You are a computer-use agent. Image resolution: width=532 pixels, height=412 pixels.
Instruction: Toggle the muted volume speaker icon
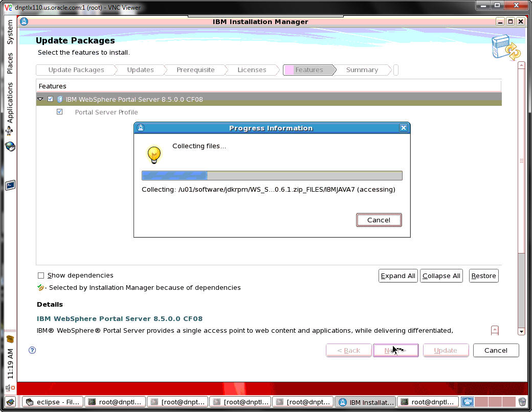click(x=10, y=387)
